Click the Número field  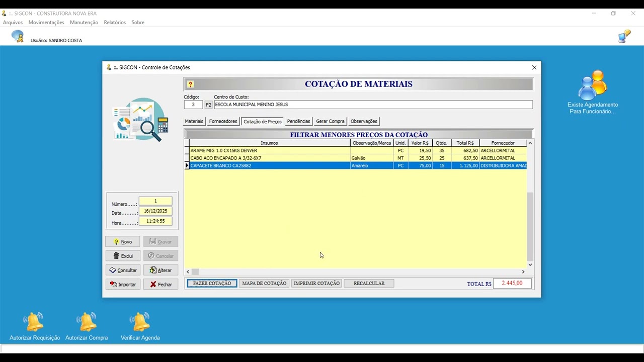(155, 201)
